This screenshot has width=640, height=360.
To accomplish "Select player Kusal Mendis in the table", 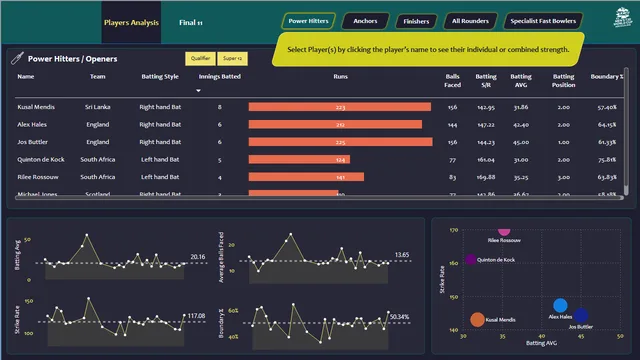I will tap(36, 107).
